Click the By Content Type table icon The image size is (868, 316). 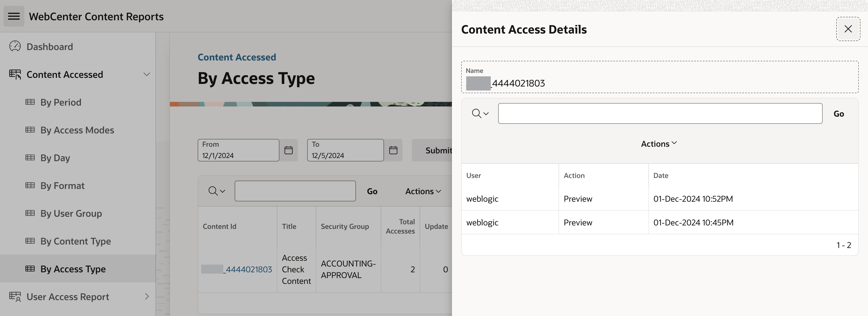click(30, 241)
